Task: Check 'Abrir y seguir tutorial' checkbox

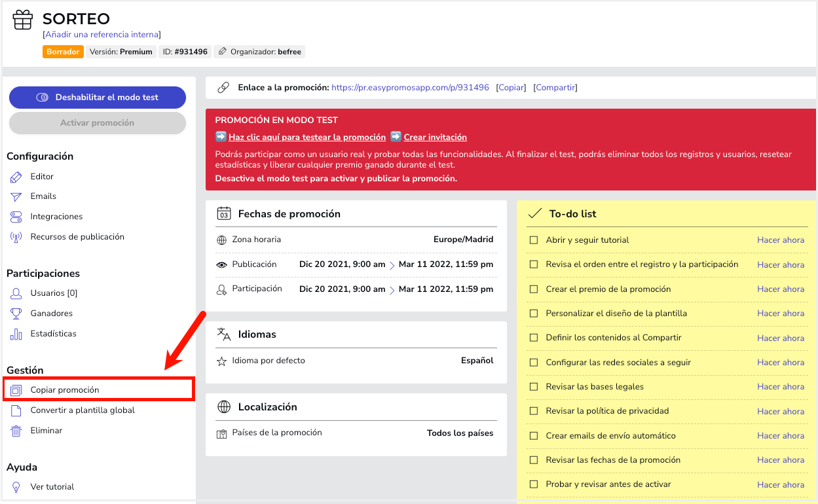Action: [534, 240]
